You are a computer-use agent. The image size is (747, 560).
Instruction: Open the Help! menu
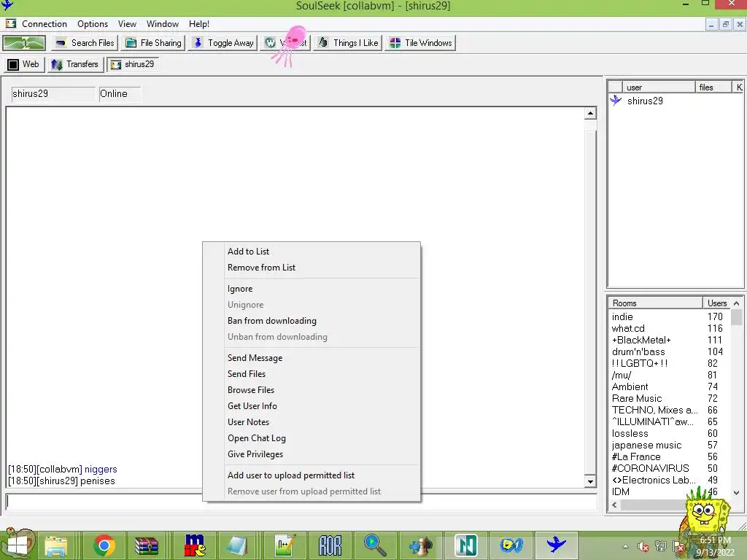click(x=198, y=24)
